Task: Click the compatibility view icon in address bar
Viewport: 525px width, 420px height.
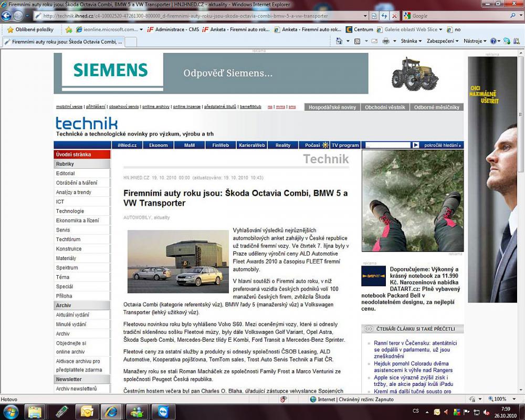Action: tap(374, 16)
